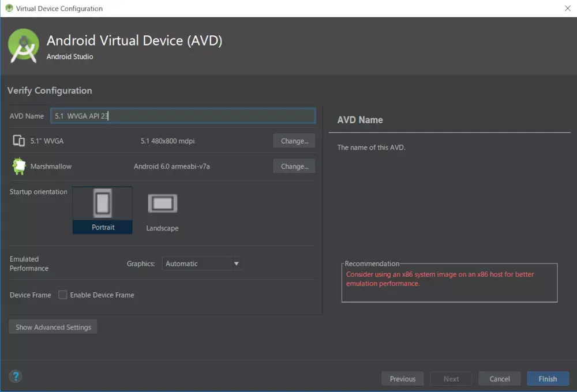Go back with the Previous button
The height and width of the screenshot is (392, 577).
403,379
